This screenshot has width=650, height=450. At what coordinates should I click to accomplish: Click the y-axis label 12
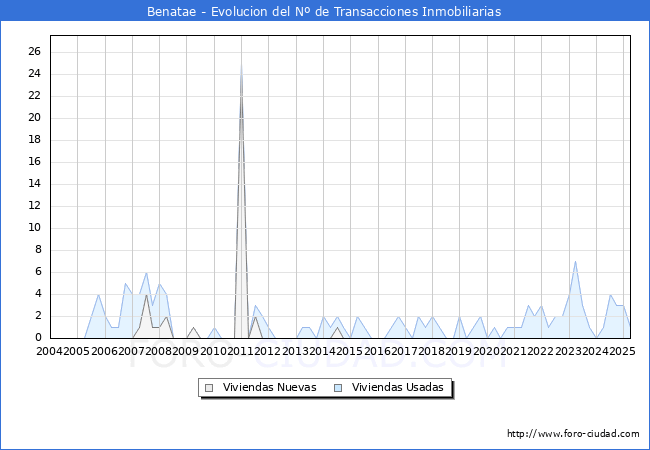35,205
